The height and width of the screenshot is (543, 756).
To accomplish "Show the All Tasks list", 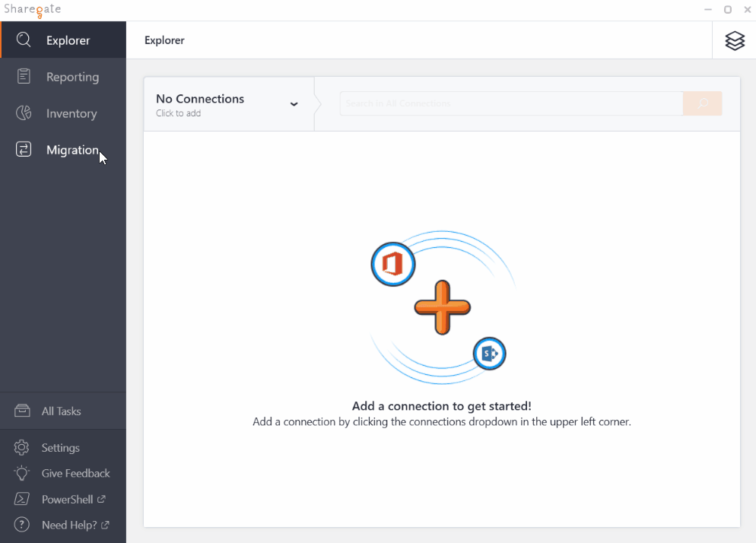I will (63, 411).
